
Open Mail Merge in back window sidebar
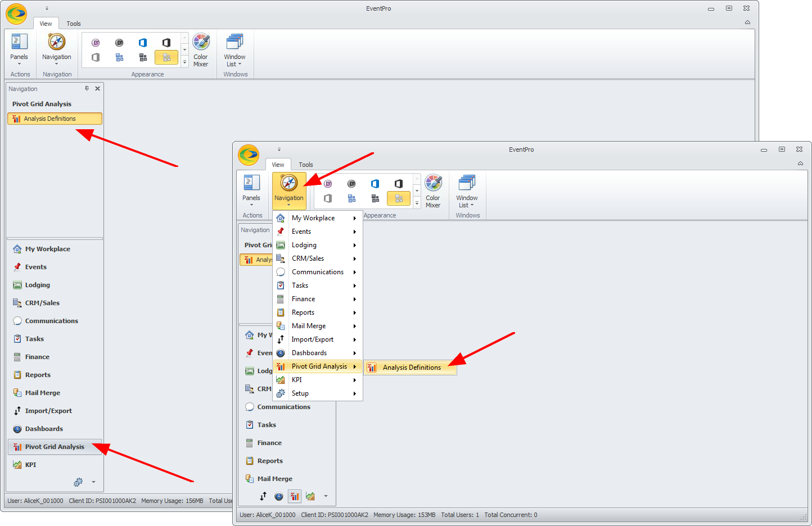[x=55, y=393]
